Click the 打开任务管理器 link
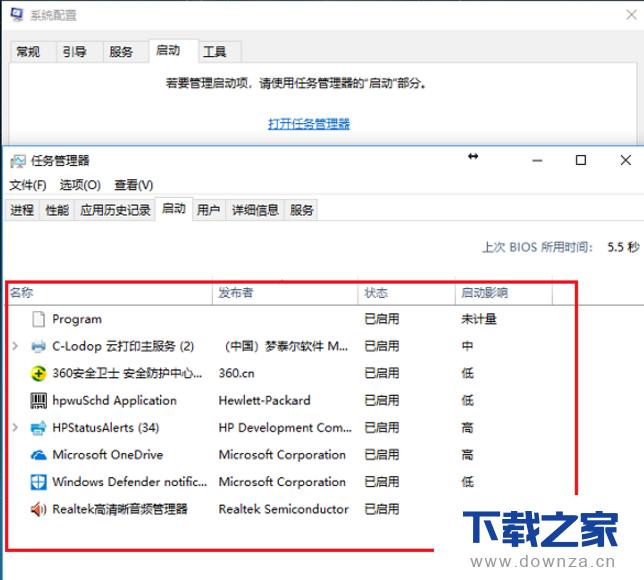Image resolution: width=644 pixels, height=580 pixels. [309, 124]
